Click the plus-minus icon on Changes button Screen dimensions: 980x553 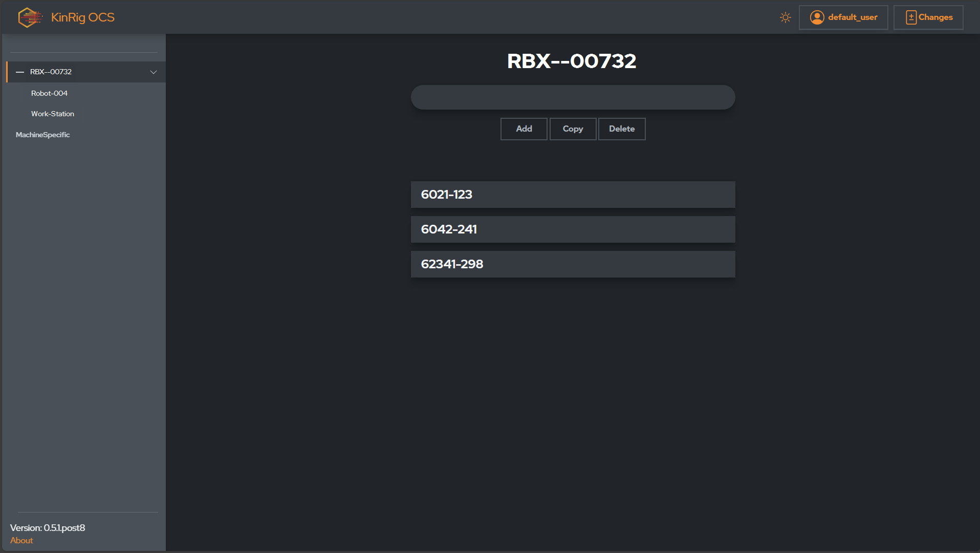click(x=911, y=17)
